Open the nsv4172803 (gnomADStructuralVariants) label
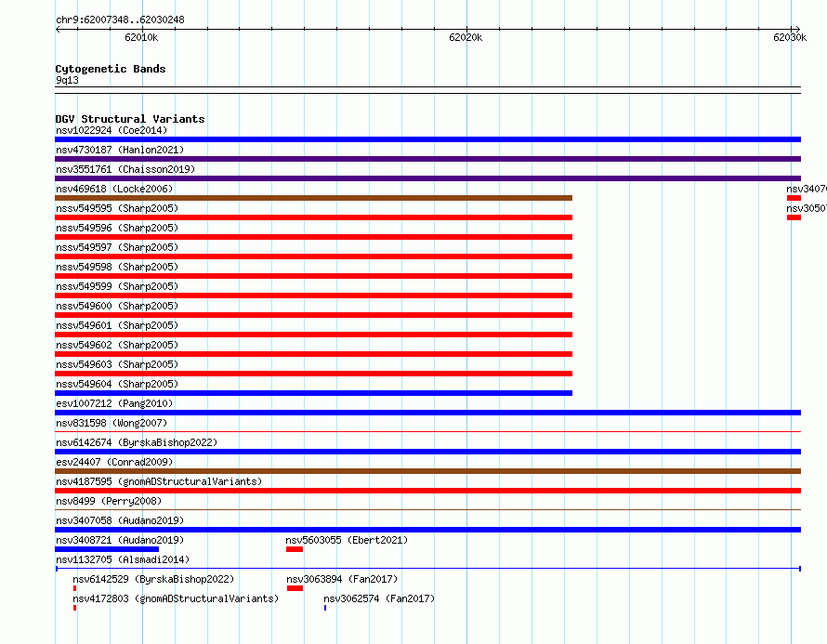 [176, 598]
